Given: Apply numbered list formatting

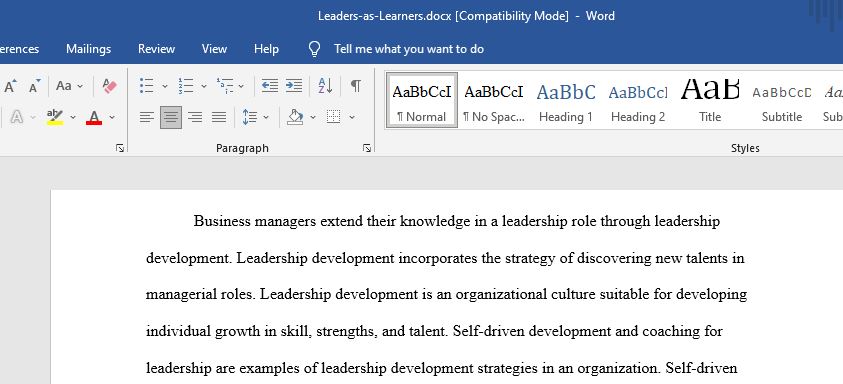Looking at the screenshot, I should pyautogui.click(x=186, y=86).
